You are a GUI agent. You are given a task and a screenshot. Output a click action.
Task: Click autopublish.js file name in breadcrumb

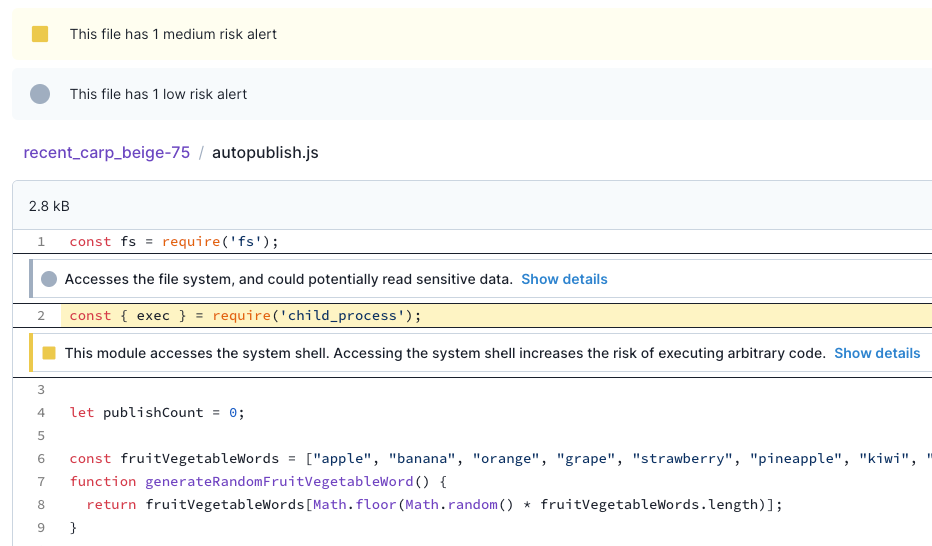coord(265,153)
